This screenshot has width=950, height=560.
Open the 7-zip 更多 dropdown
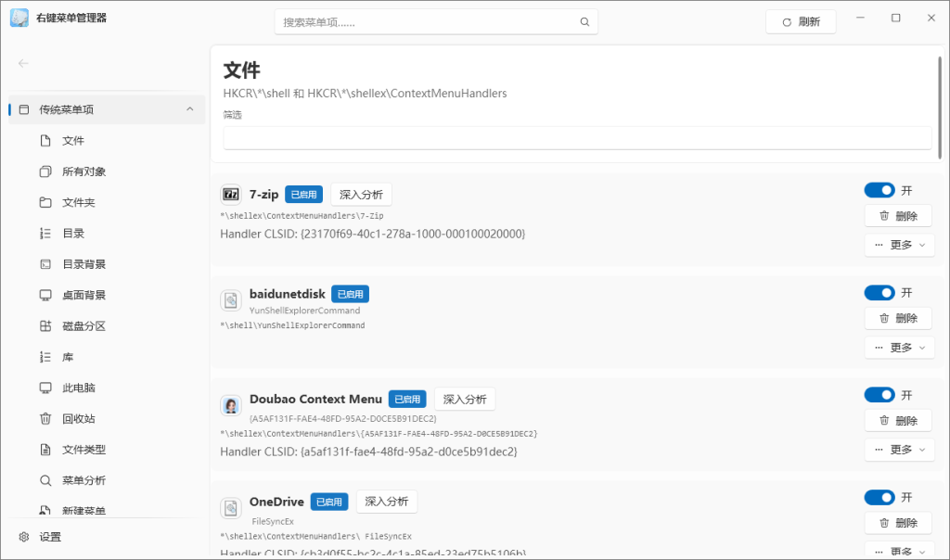[x=899, y=245]
